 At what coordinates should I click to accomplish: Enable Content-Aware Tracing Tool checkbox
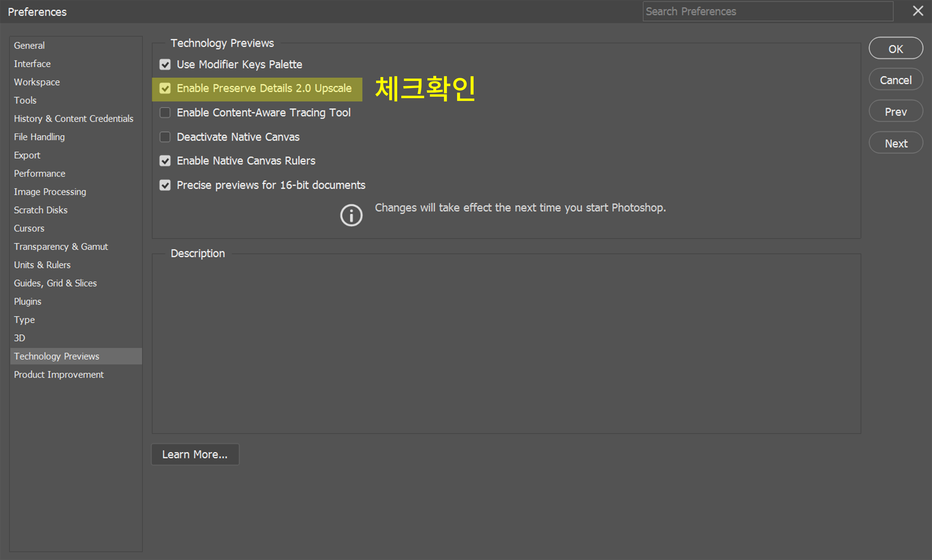(x=165, y=112)
